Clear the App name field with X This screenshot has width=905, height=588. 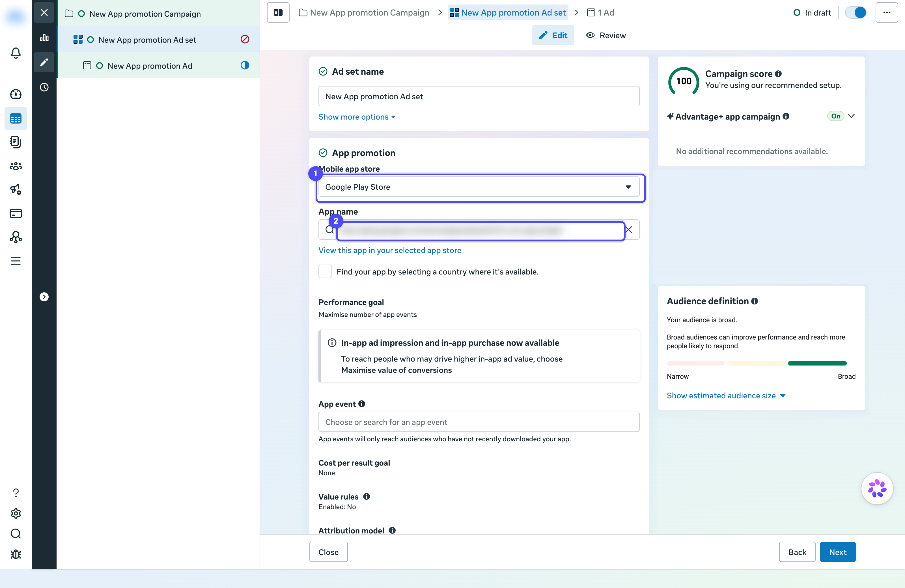(x=629, y=230)
